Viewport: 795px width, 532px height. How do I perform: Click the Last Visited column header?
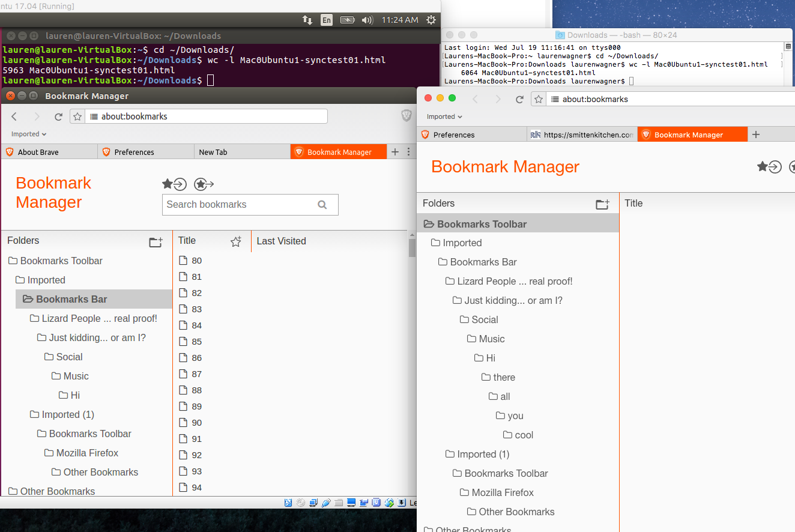click(282, 241)
